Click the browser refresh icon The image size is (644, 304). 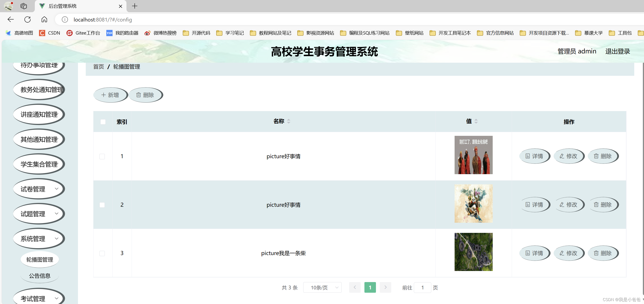click(x=27, y=19)
